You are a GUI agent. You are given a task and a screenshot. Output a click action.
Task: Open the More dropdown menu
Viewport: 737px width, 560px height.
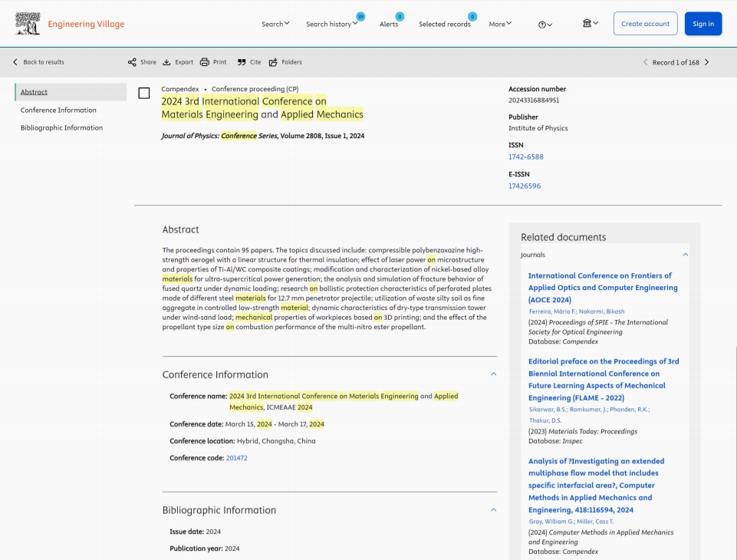point(500,24)
